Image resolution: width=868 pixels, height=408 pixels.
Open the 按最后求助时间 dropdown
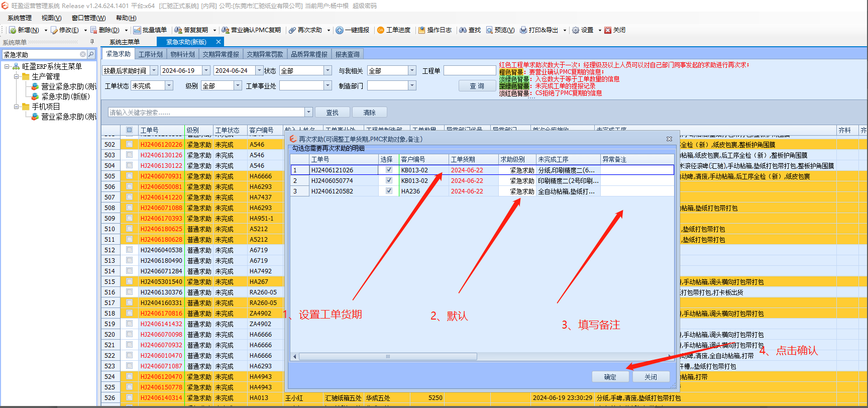tap(154, 71)
